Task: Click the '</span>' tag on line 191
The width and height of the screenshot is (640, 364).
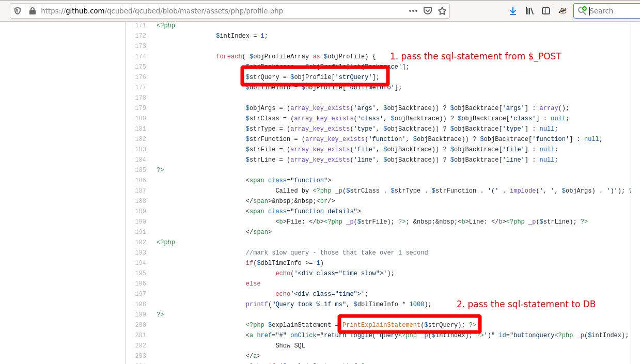Action: (x=259, y=232)
